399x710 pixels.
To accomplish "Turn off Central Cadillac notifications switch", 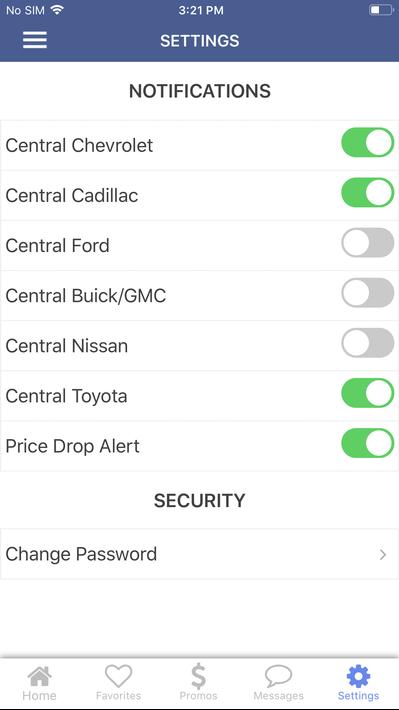I will (367, 192).
